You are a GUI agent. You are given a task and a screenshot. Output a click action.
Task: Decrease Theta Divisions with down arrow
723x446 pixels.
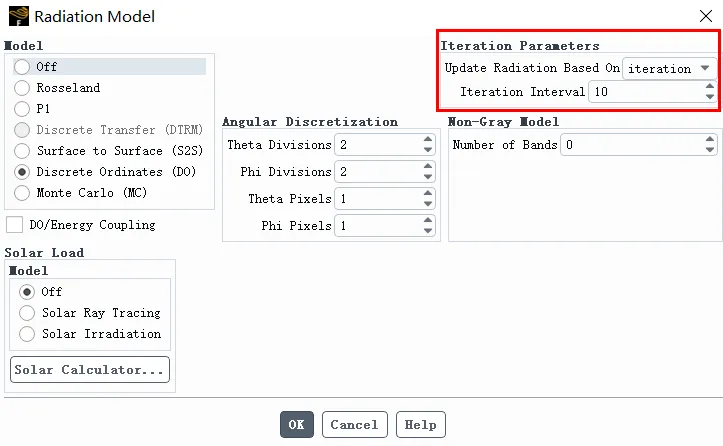(x=428, y=150)
